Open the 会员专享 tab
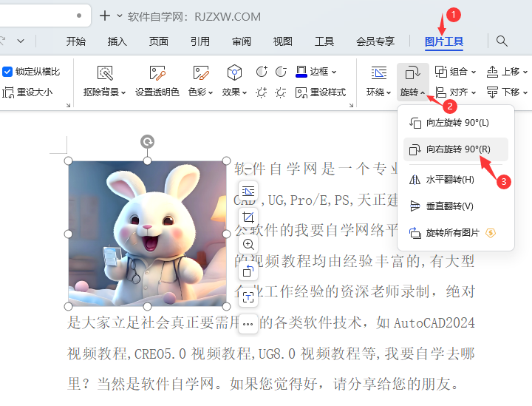The height and width of the screenshot is (406, 532). pyautogui.click(x=375, y=41)
